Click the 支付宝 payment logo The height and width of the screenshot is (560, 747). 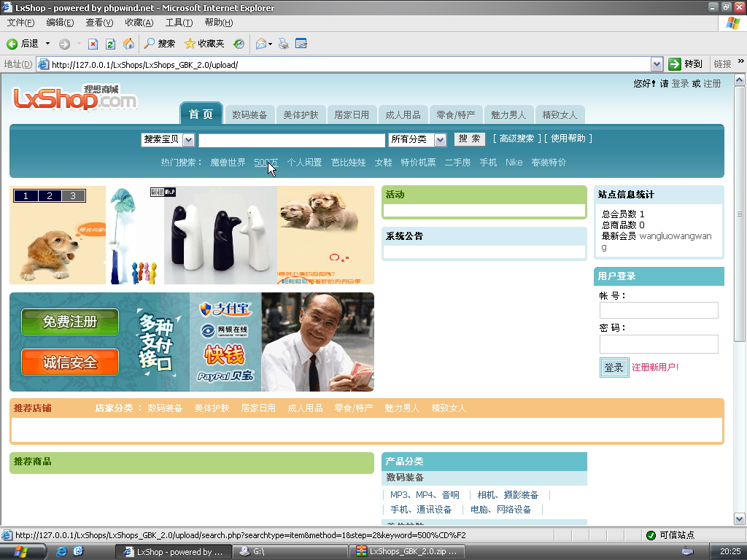[x=225, y=309]
